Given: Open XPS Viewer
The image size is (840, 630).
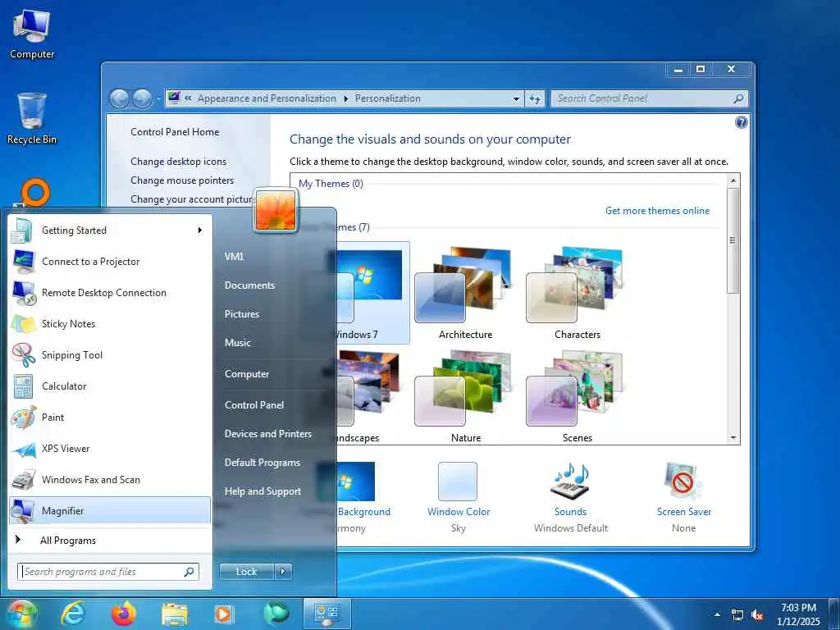Looking at the screenshot, I should coord(110,449).
